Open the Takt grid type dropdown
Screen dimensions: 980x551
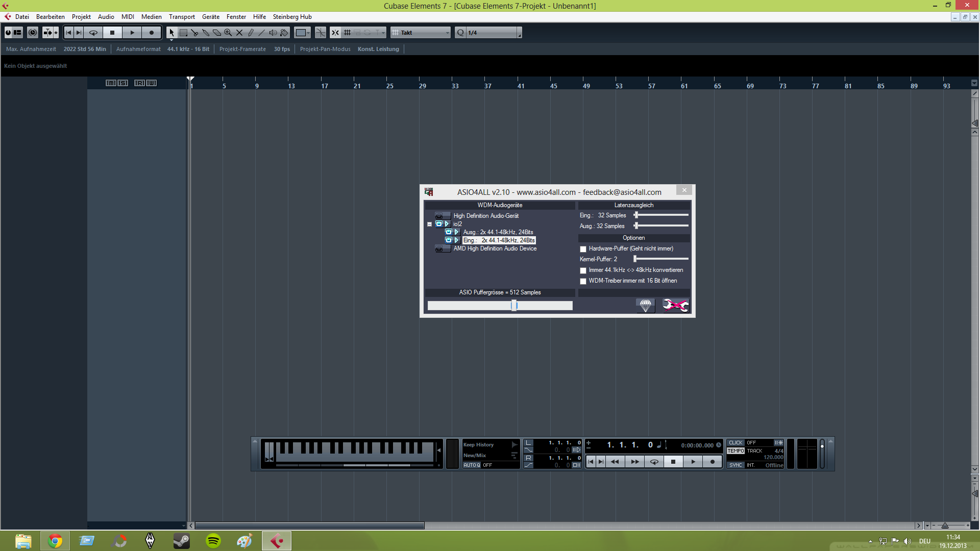[x=421, y=33]
